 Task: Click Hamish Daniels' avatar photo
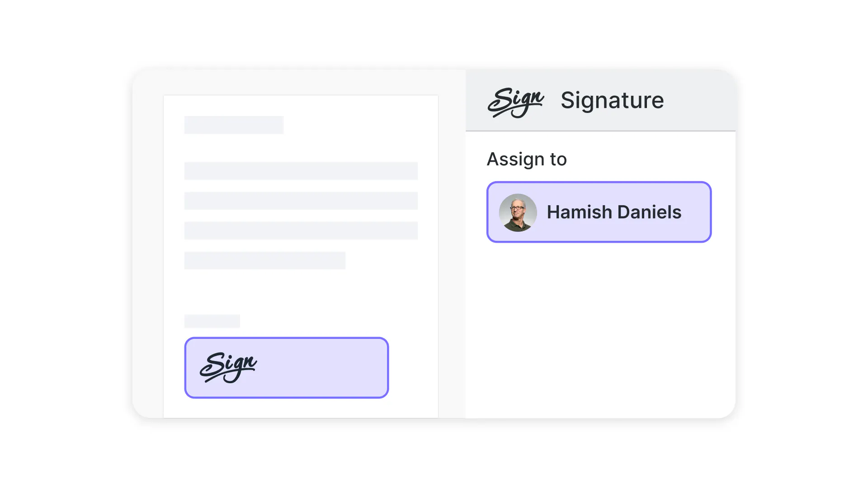tap(518, 212)
